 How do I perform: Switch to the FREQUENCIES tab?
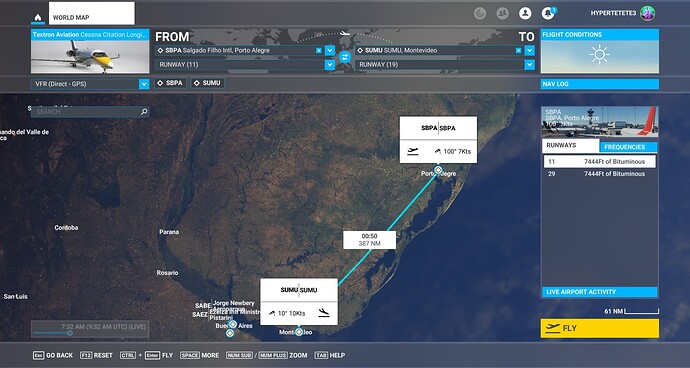click(x=628, y=147)
